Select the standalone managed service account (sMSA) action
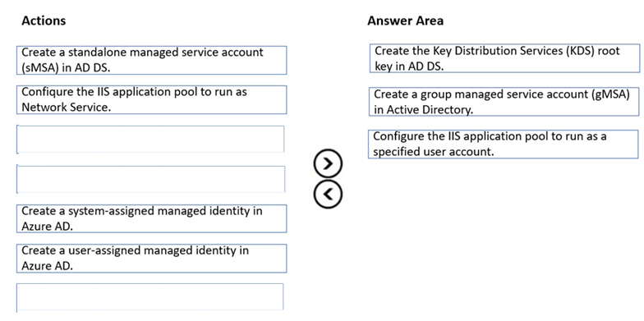 click(151, 60)
